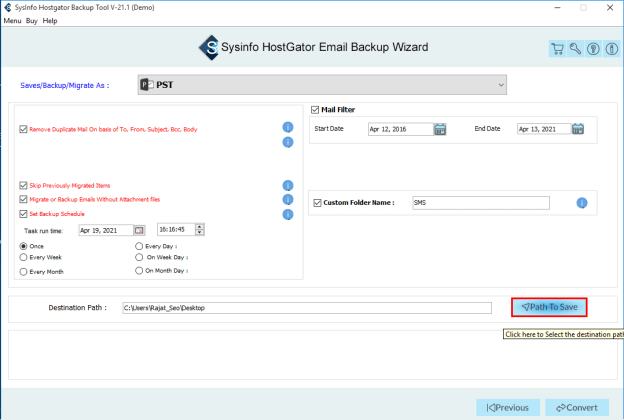Toggle the Mail Filter checkbox
The height and width of the screenshot is (420, 624).
tap(316, 110)
